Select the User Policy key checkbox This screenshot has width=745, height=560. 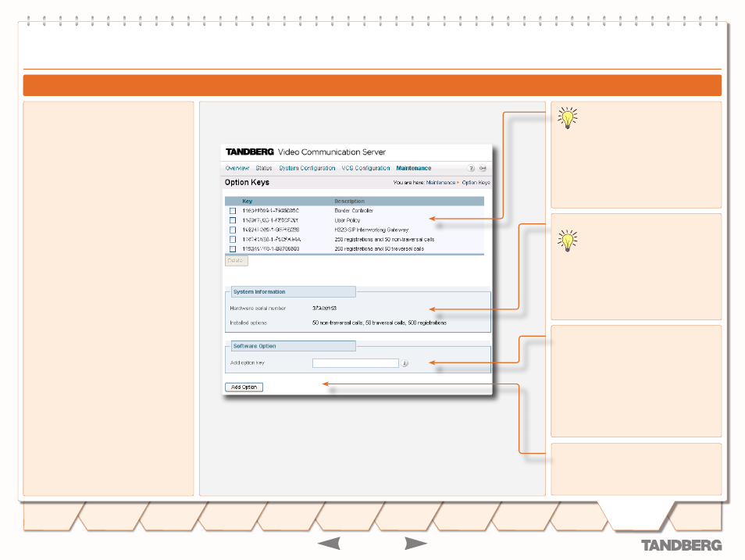(233, 220)
